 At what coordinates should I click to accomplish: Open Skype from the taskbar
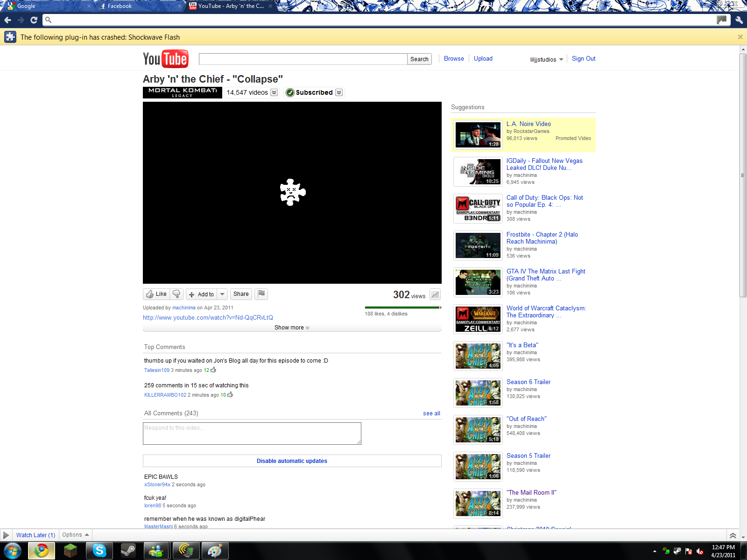click(99, 551)
